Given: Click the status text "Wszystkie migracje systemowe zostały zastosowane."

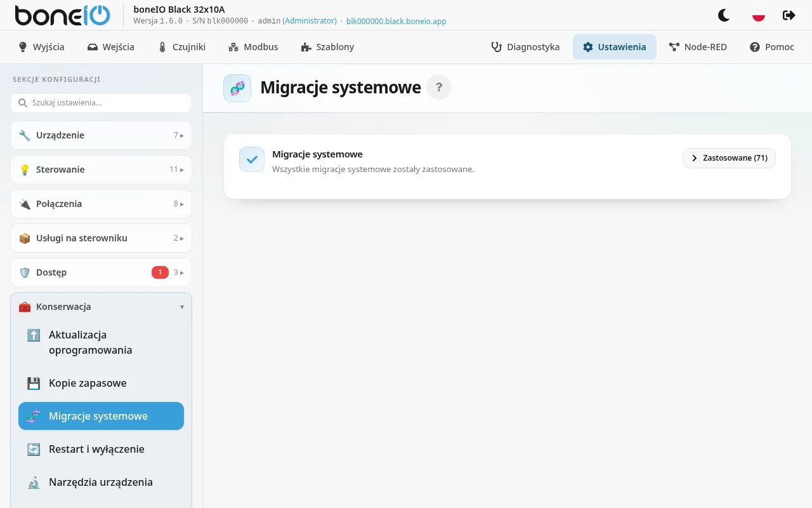Looking at the screenshot, I should click(373, 170).
